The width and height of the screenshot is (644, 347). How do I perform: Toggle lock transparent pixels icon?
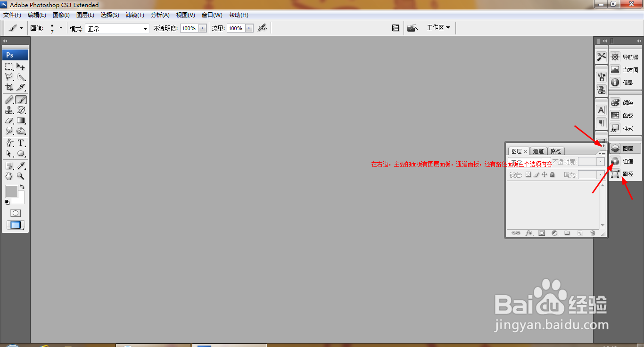[528, 174]
